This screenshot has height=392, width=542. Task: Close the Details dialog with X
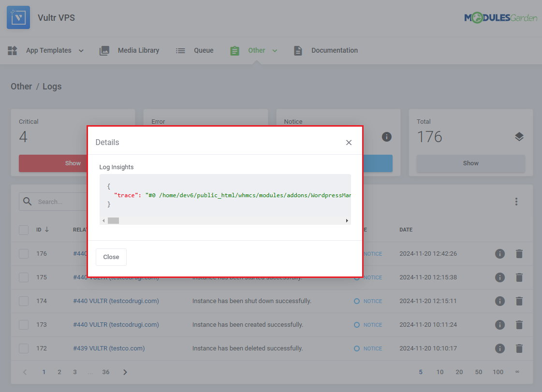point(349,143)
